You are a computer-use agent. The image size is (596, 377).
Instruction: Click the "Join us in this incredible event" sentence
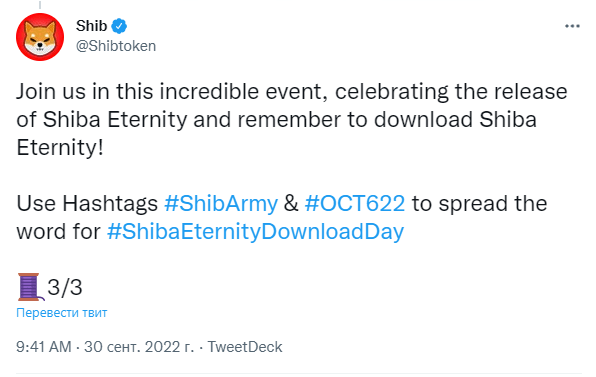click(172, 92)
